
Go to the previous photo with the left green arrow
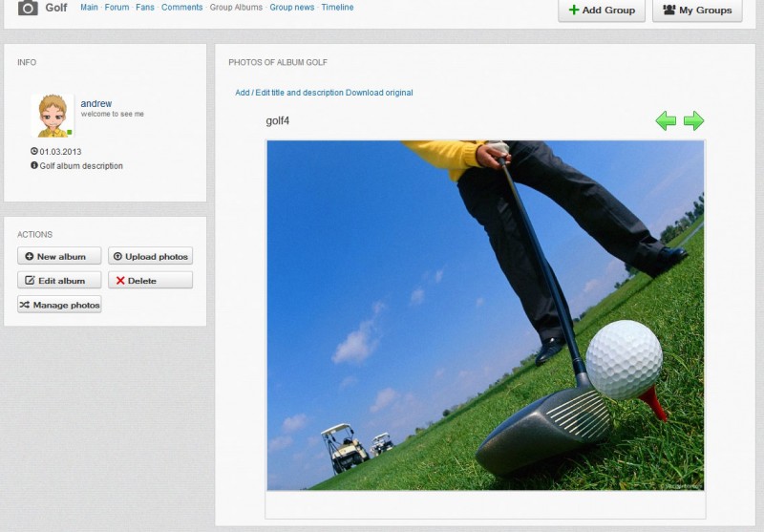(666, 120)
